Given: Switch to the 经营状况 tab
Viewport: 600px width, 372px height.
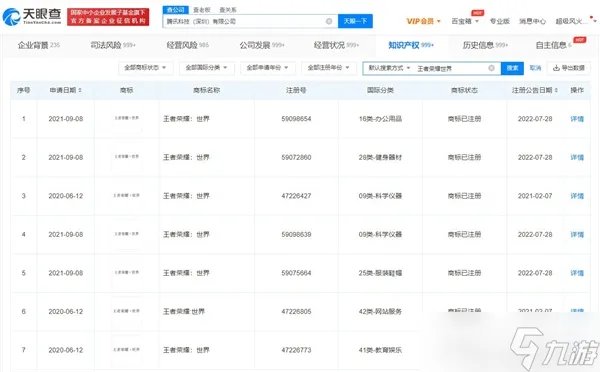Looking at the screenshot, I should pyautogui.click(x=336, y=45).
